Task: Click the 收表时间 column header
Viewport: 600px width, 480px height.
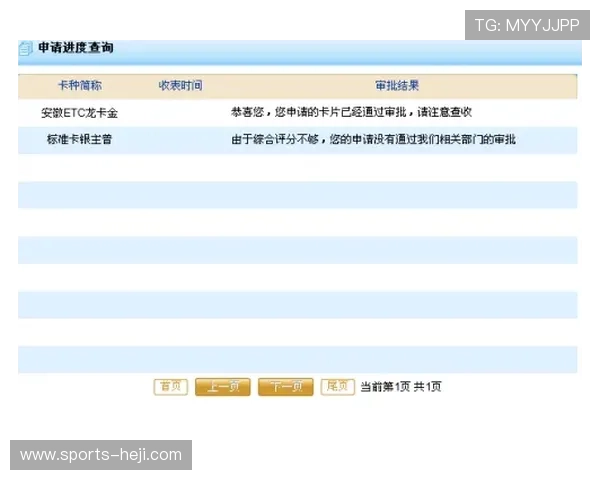Action: point(180,85)
